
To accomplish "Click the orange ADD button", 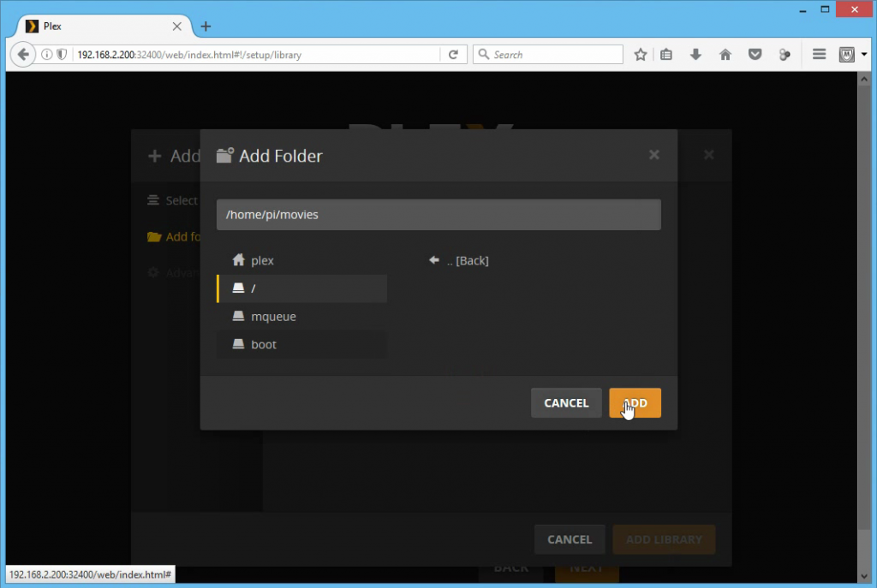I will click(635, 403).
